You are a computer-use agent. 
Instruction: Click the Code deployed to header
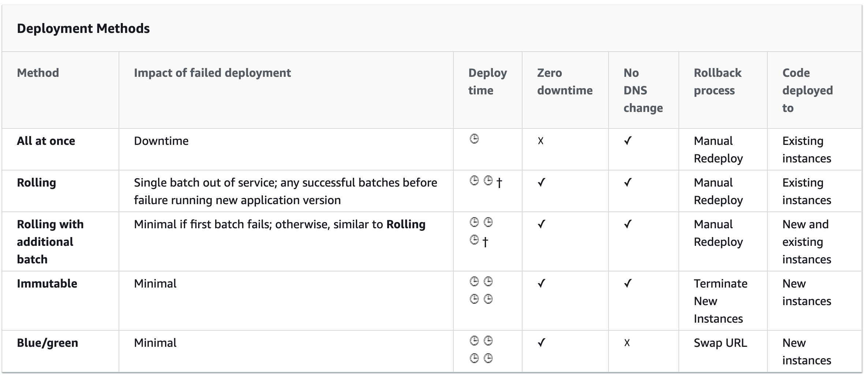click(807, 90)
